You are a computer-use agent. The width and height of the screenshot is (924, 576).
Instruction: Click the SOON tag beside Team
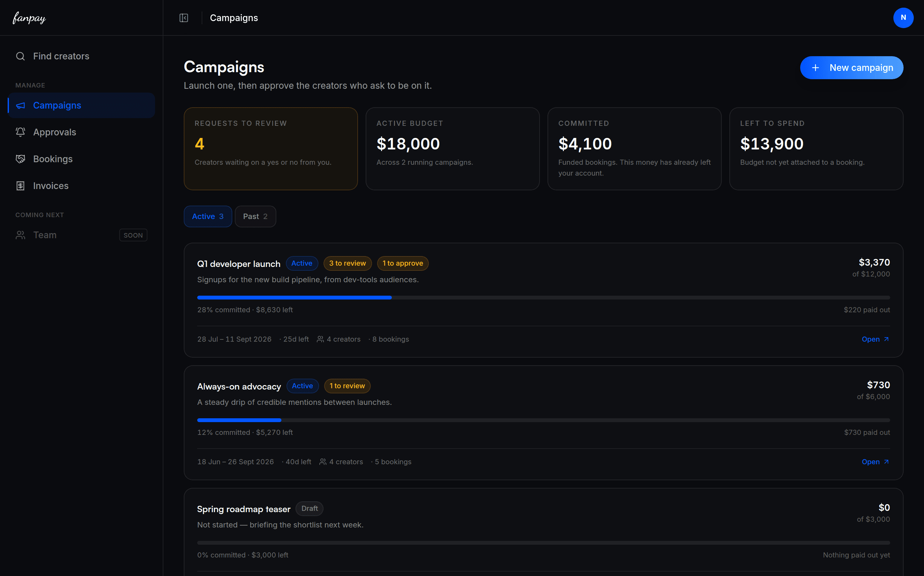click(133, 235)
